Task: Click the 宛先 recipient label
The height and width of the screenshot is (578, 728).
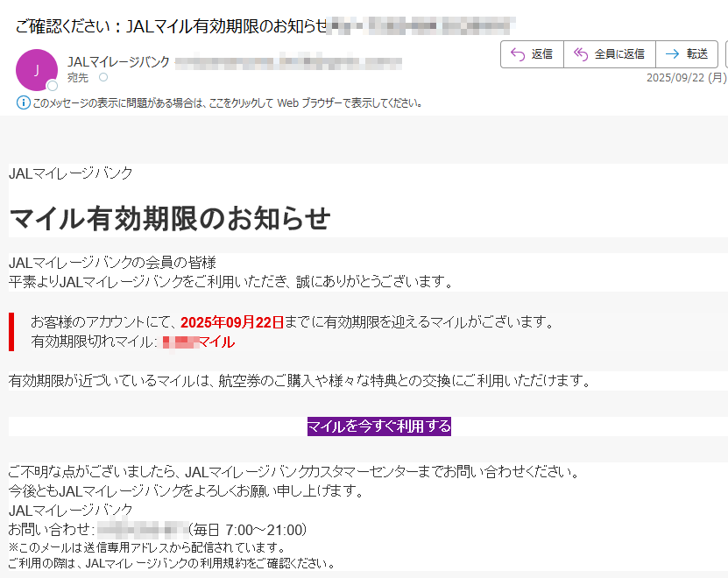Action: pyautogui.click(x=79, y=78)
